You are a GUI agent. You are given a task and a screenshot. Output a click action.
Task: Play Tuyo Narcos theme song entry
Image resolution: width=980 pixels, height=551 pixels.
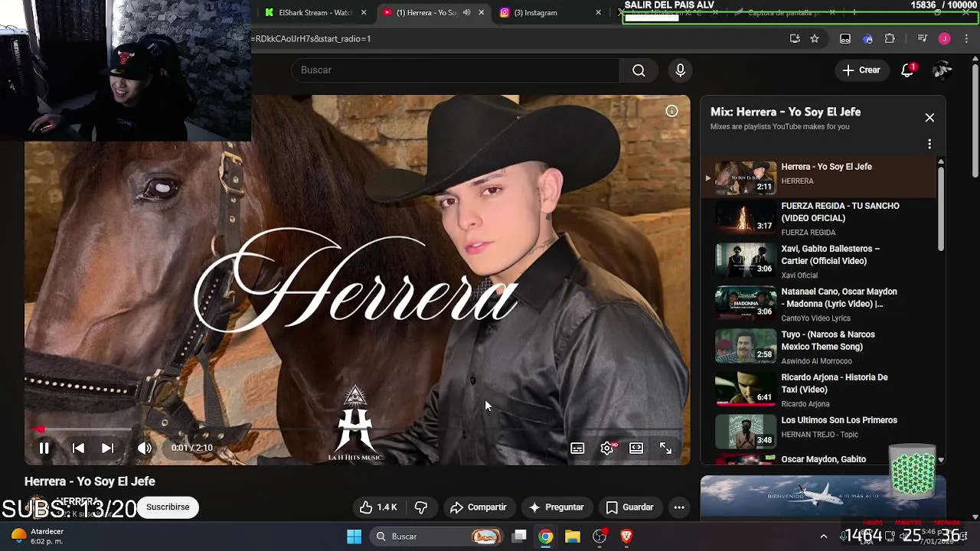coord(819,347)
